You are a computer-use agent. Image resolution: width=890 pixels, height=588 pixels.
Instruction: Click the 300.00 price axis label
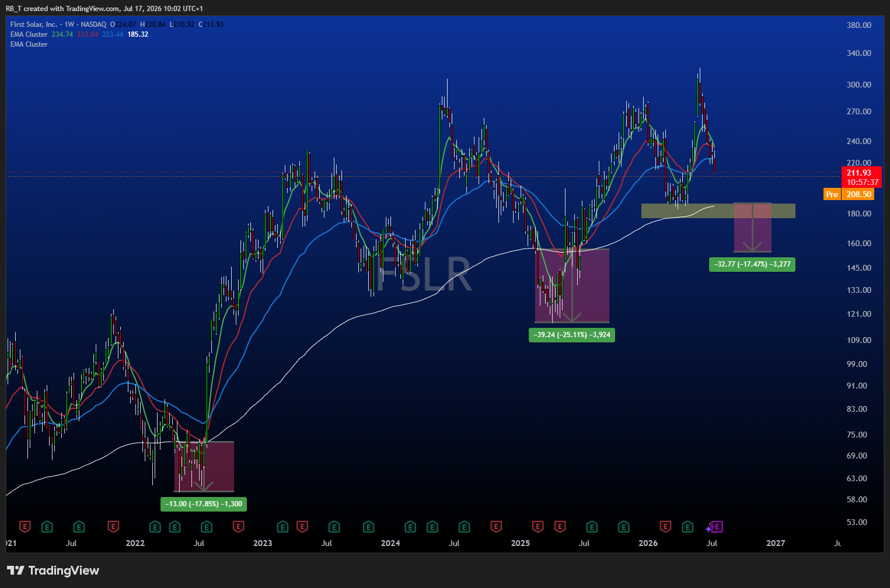click(x=858, y=85)
